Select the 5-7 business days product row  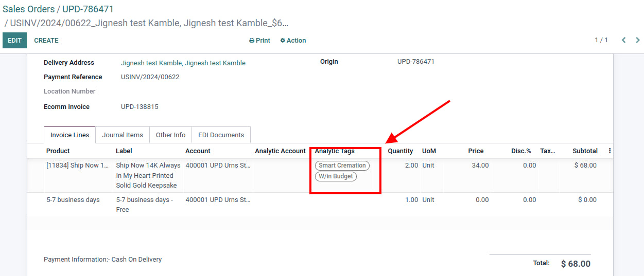pyautogui.click(x=73, y=200)
